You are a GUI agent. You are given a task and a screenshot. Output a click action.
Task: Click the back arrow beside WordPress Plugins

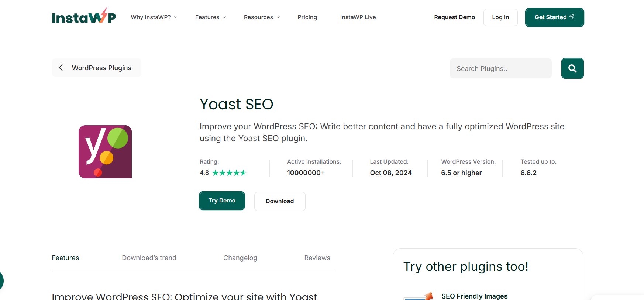point(61,68)
